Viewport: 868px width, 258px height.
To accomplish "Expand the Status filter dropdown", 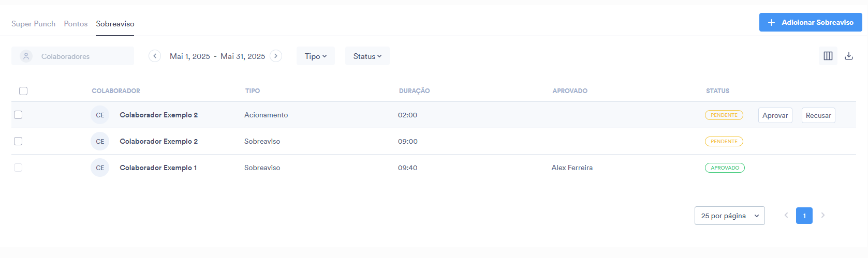I will tap(367, 56).
